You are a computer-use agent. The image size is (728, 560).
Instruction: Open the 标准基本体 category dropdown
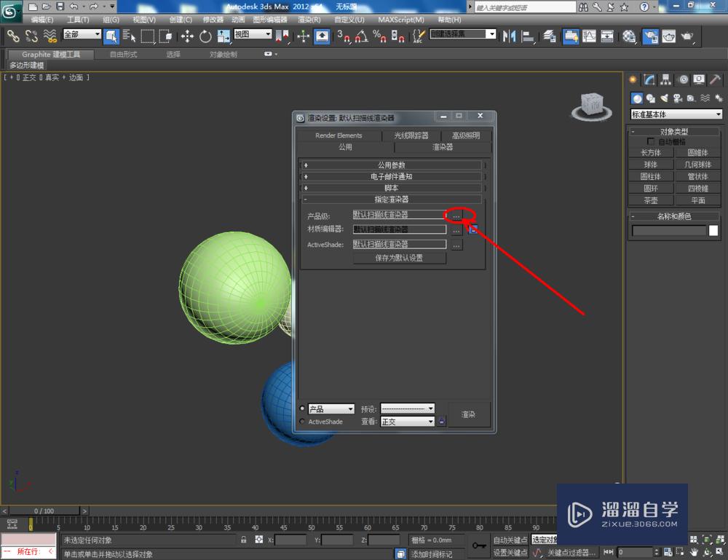(x=676, y=114)
